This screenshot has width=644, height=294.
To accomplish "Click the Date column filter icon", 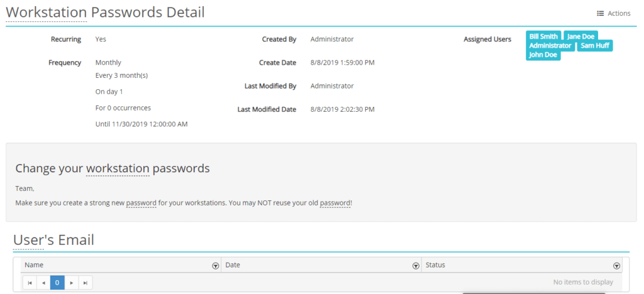I will point(416,266).
